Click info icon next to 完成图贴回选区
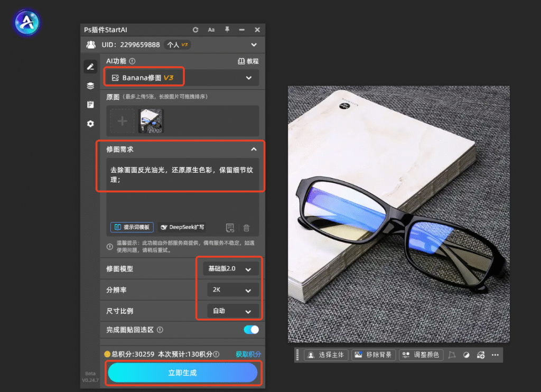 [160, 330]
